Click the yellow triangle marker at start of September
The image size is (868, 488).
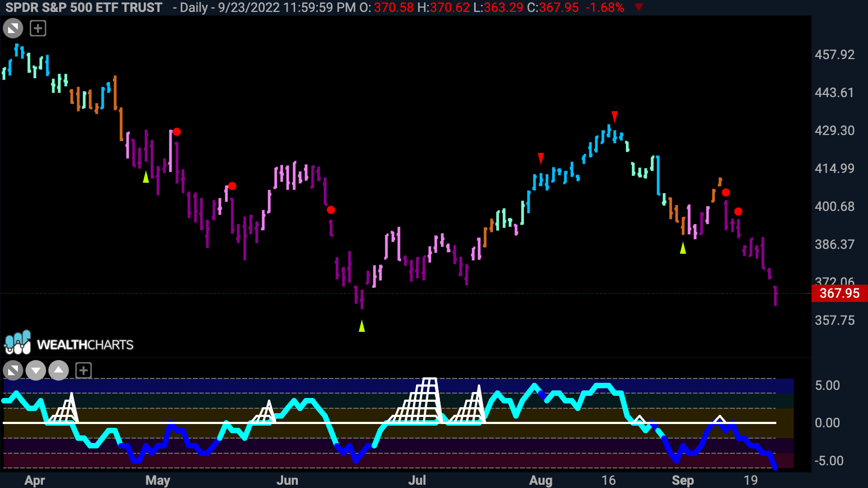(683, 248)
